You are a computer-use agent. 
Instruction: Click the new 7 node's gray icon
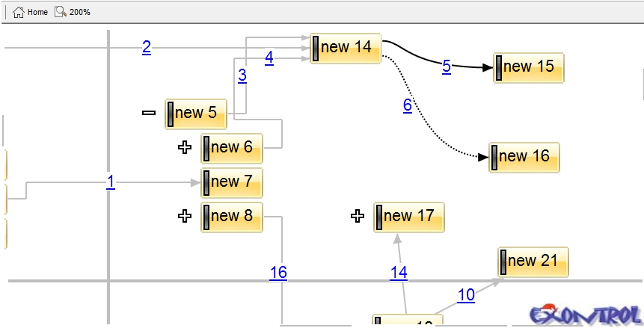(206, 182)
